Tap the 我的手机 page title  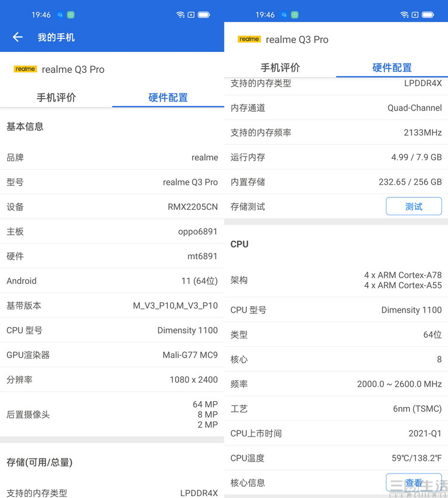pos(56,37)
